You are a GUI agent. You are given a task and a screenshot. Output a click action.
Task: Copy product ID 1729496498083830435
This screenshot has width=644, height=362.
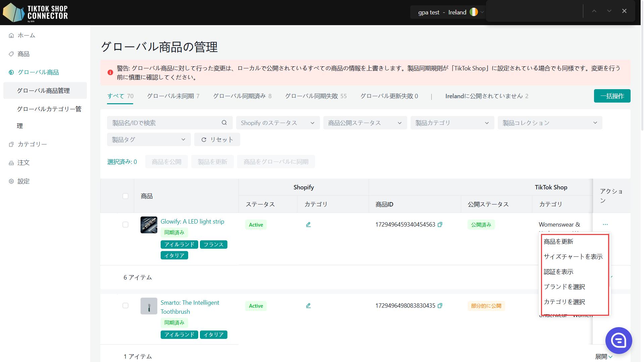pyautogui.click(x=440, y=306)
